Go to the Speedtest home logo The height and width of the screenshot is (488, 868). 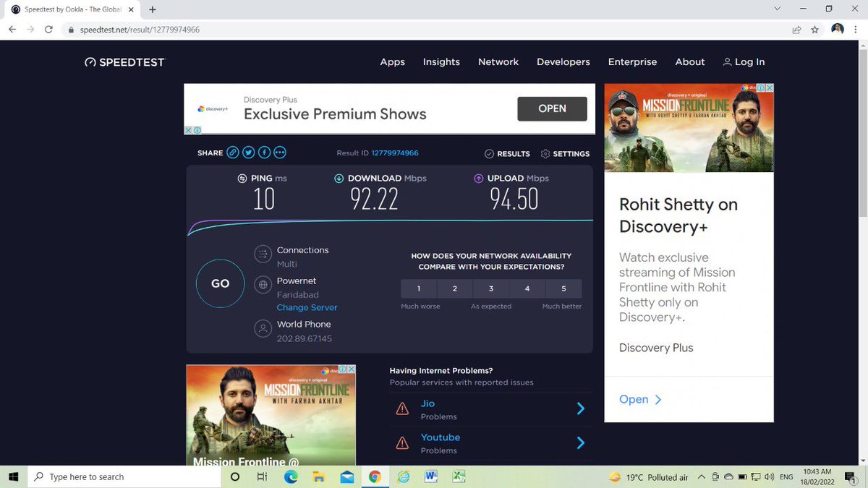click(x=124, y=62)
